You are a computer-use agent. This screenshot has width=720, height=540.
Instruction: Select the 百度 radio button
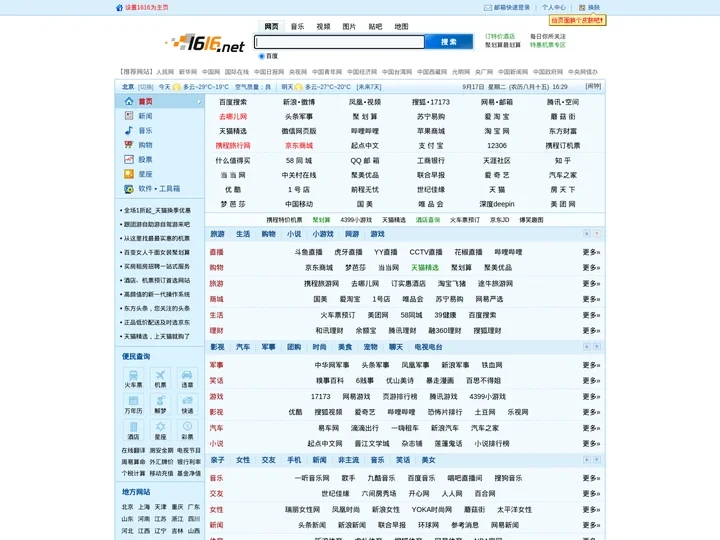(262, 56)
